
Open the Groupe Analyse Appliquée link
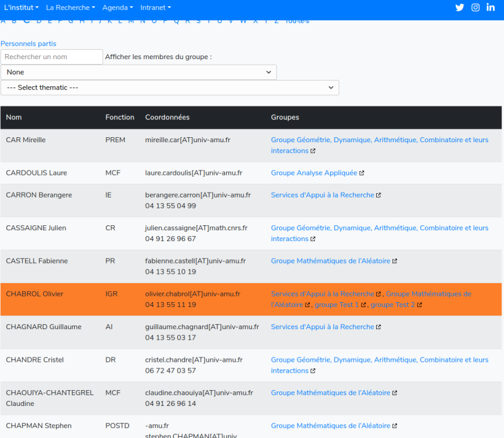pos(314,173)
